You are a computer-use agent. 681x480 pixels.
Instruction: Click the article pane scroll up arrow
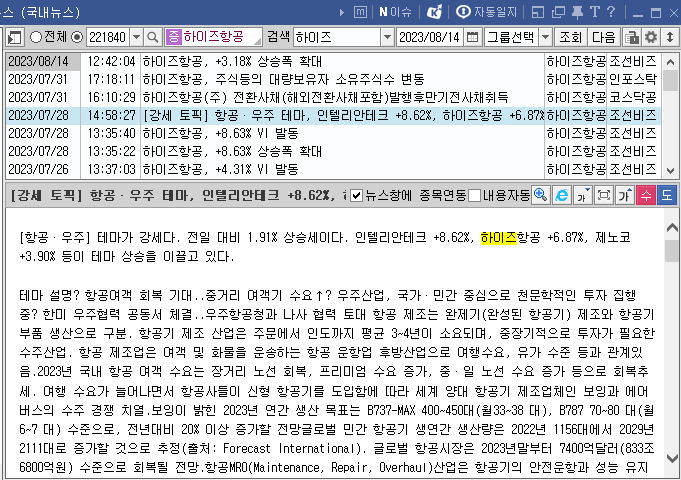coord(672,227)
